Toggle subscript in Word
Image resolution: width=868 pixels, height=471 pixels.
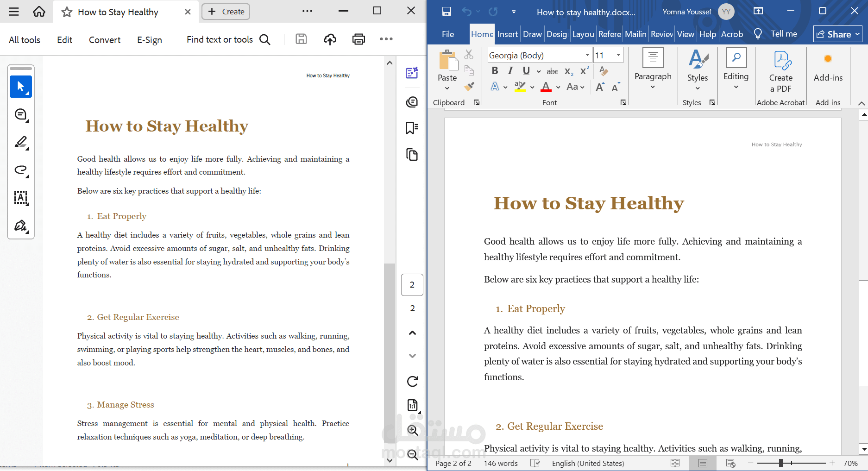tap(569, 71)
